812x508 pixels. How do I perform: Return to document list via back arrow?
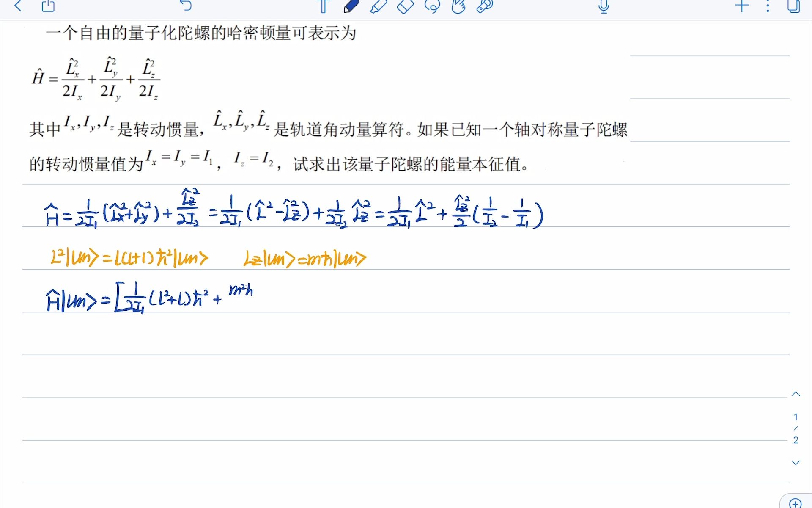click(x=17, y=6)
